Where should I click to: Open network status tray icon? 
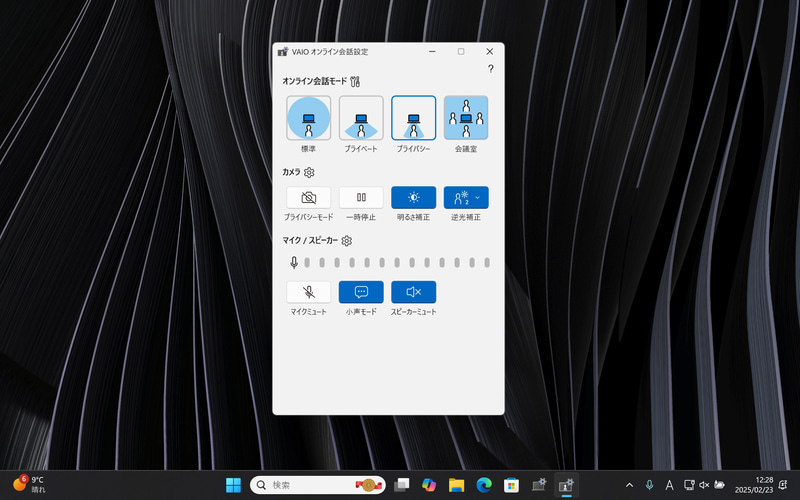point(689,485)
